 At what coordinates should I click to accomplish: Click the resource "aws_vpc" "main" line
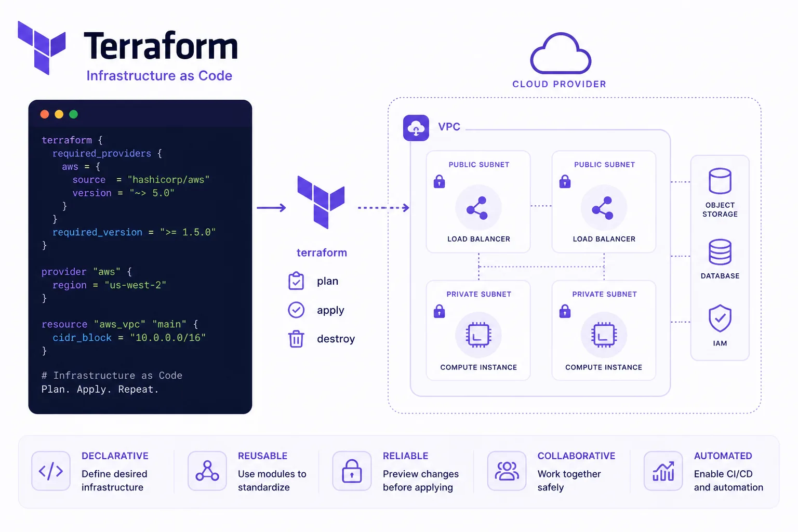120,324
